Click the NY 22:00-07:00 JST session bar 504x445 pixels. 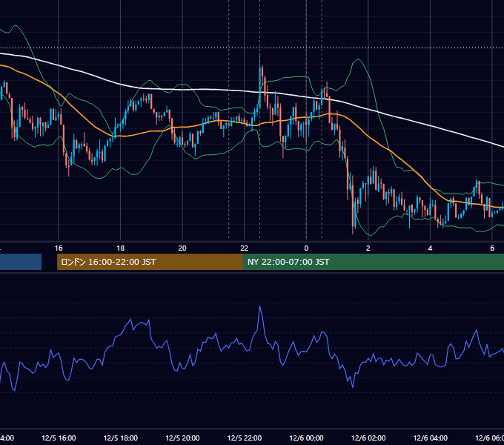[x=373, y=262]
